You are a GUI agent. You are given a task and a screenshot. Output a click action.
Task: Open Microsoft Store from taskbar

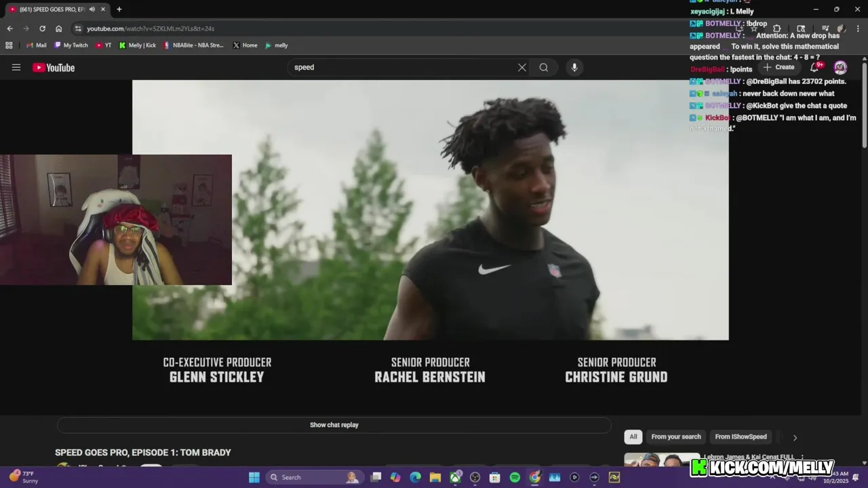[x=495, y=477]
